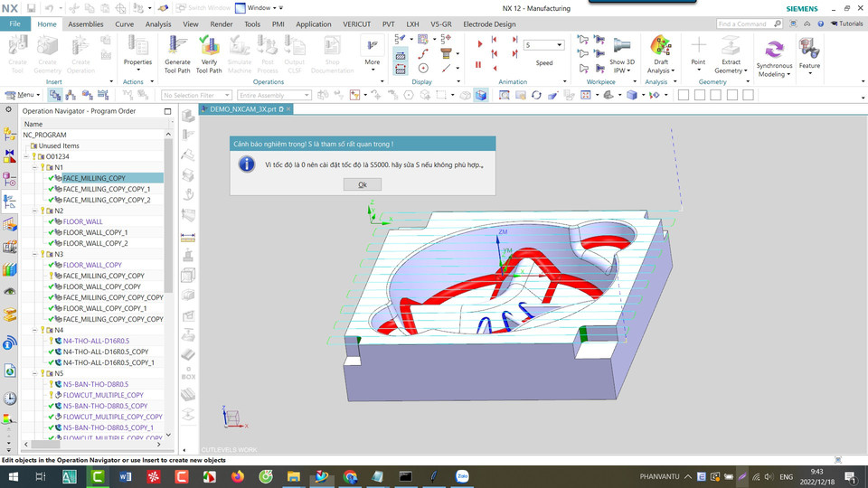Open the History clock sidebar icon
868x488 pixels.
9,398
